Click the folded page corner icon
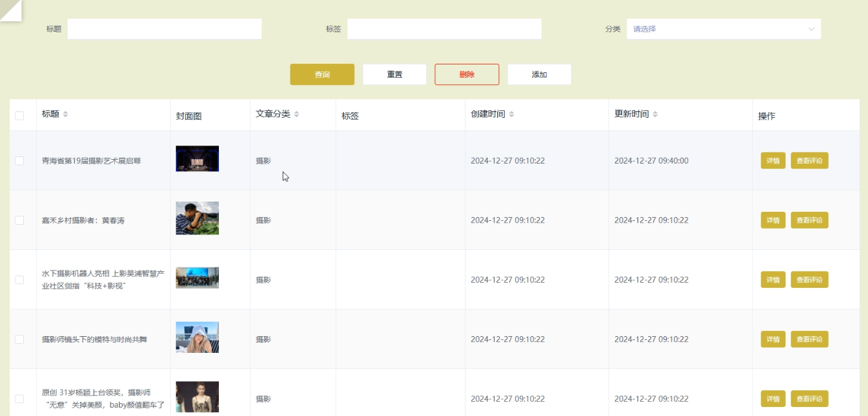The height and width of the screenshot is (416, 868). [10, 10]
